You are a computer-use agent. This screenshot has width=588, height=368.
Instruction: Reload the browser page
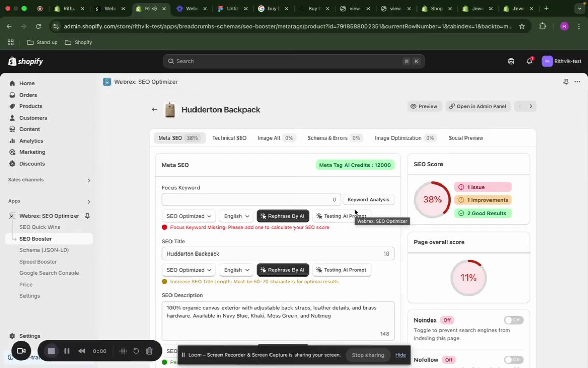click(x=38, y=26)
